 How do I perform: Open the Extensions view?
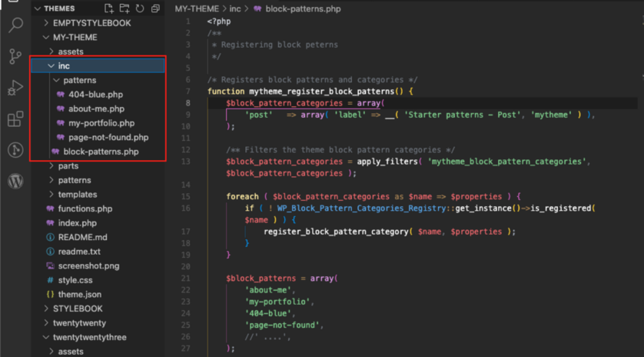(15, 119)
